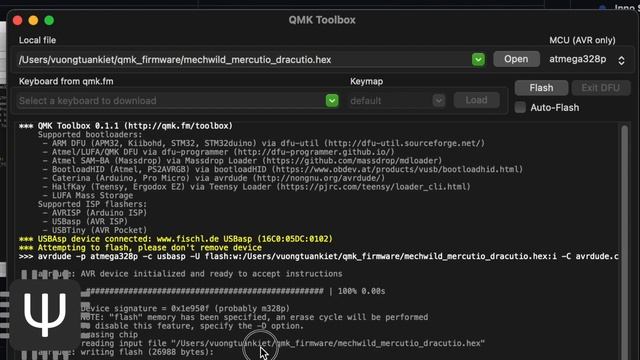Click the red close window button
The image size is (640, 360).
click(18, 20)
